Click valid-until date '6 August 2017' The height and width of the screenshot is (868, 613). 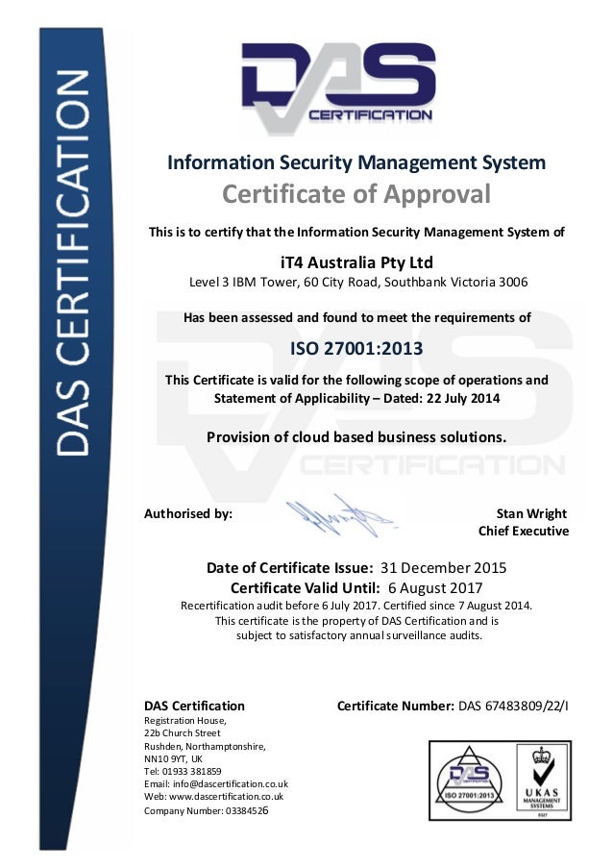pos(435,588)
